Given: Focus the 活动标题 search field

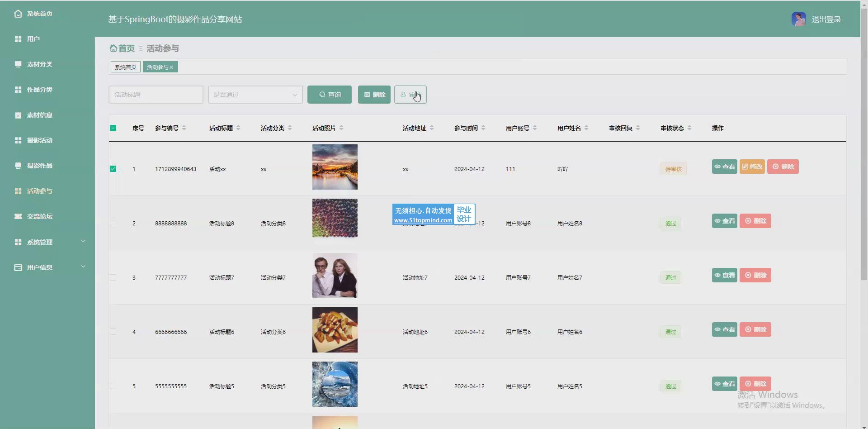Looking at the screenshot, I should tap(156, 95).
